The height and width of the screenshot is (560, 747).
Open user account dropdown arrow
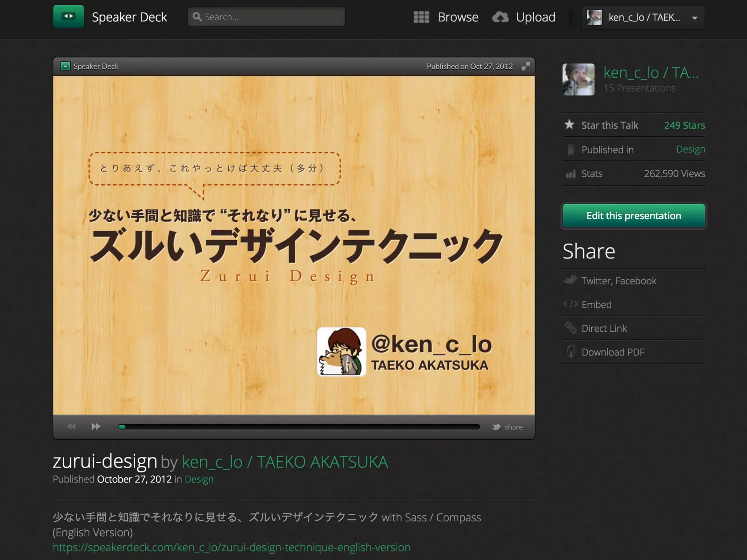(x=695, y=17)
